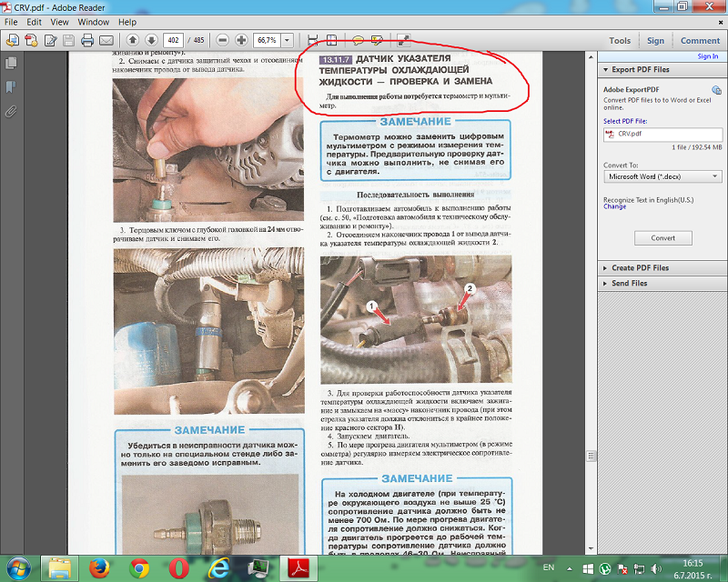728x582 pixels.
Task: Click the scrolling fit-width icon
Action: 313,40
